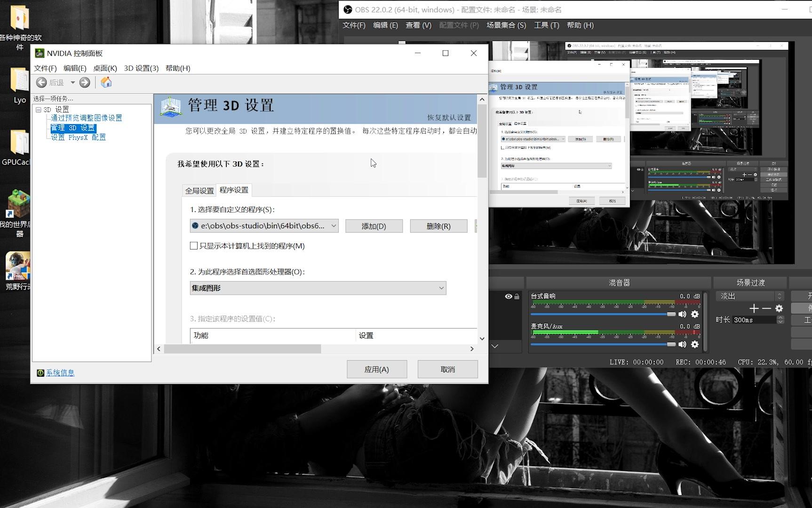The width and height of the screenshot is (812, 508).
Task: Collapse the 3D 设置 tree node
Action: click(39, 109)
